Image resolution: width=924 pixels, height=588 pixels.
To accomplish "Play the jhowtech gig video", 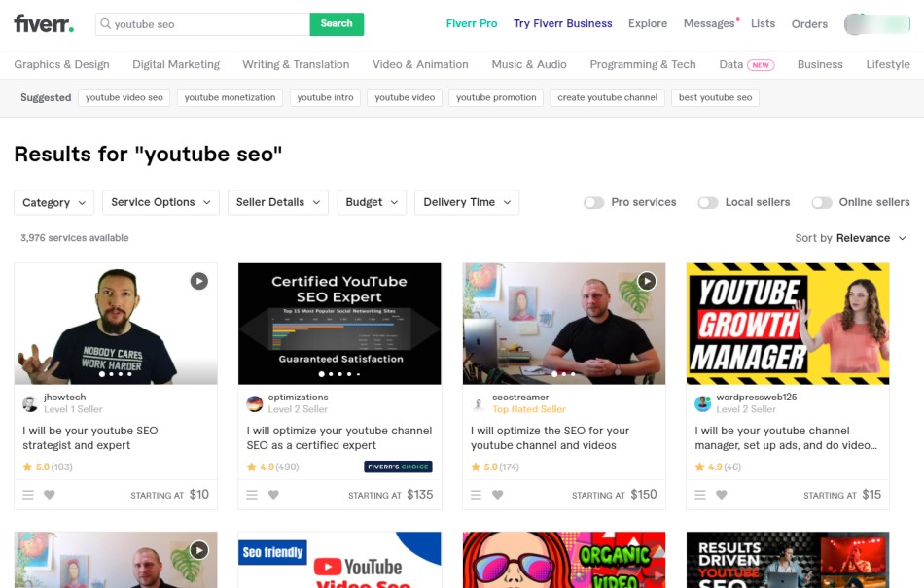I will (x=199, y=281).
